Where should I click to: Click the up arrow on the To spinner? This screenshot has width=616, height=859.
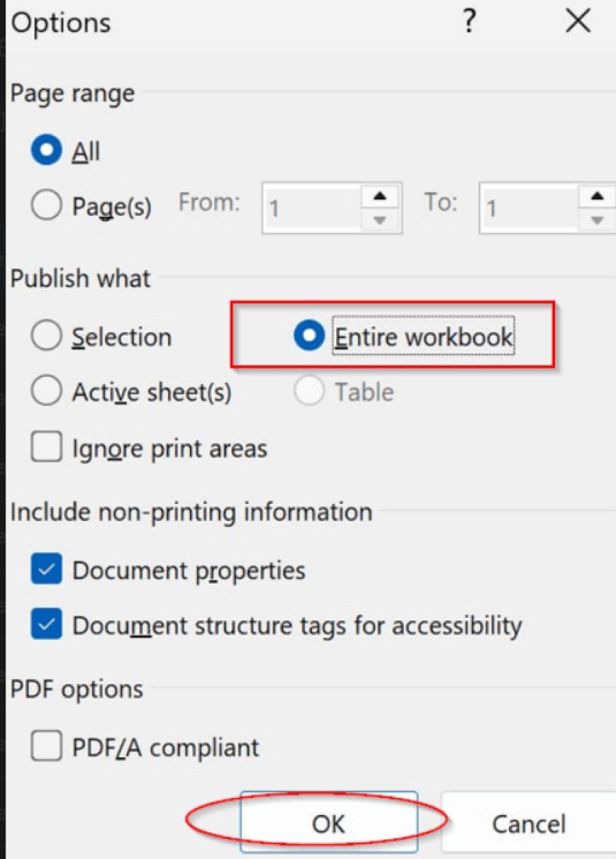[597, 195]
